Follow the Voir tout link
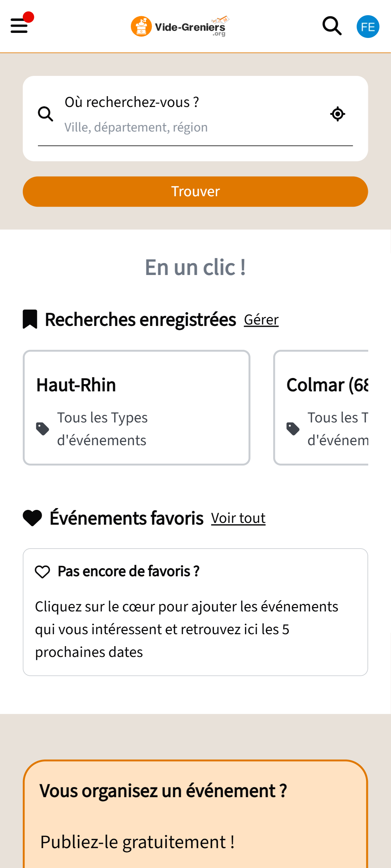The width and height of the screenshot is (391, 868). [238, 518]
